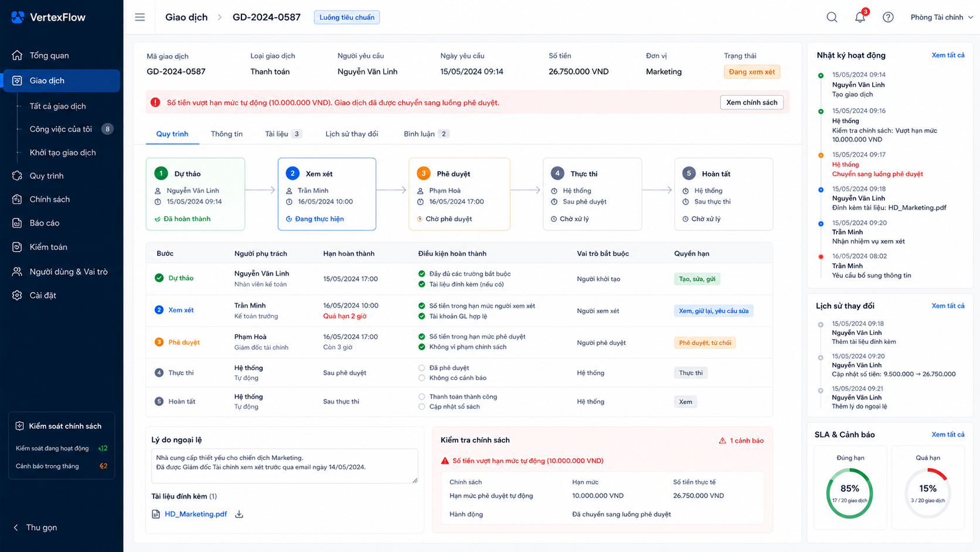Open Tất cả giao dịch in sidebar

click(x=58, y=106)
